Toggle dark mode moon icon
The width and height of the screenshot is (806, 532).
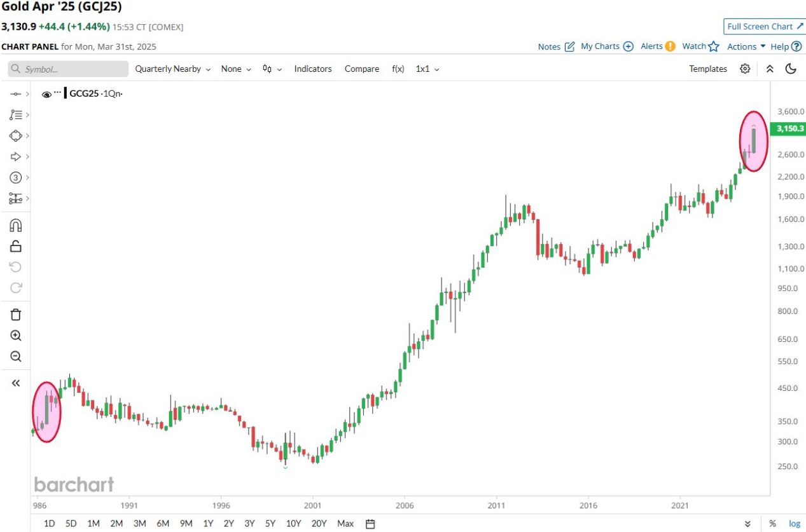pyautogui.click(x=791, y=69)
